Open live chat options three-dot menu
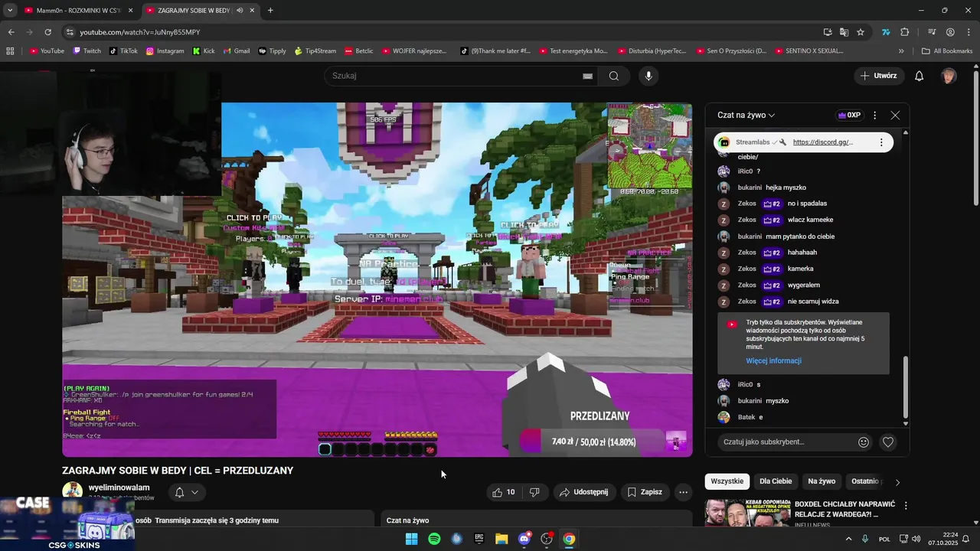Image resolution: width=980 pixels, height=551 pixels. pos(874,115)
